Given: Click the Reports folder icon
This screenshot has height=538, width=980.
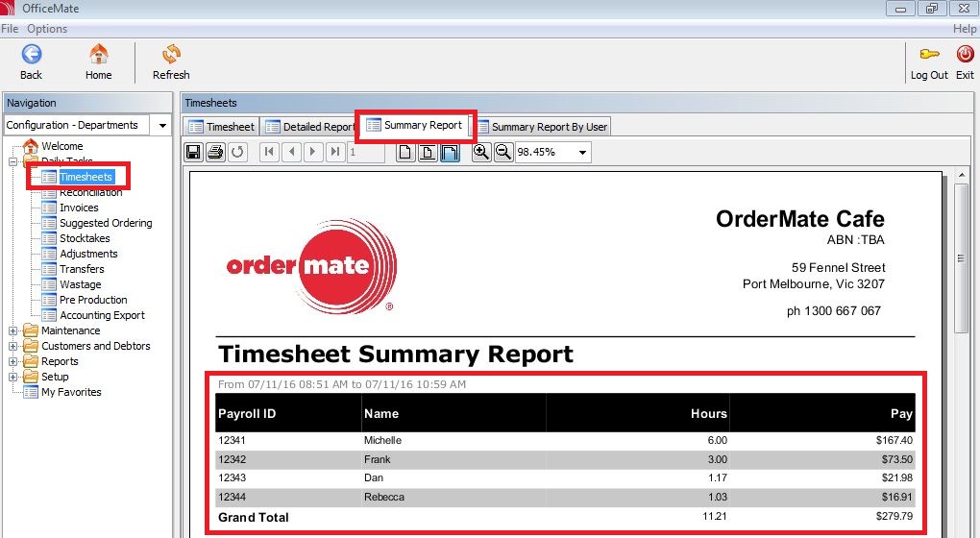Looking at the screenshot, I should tap(31, 361).
